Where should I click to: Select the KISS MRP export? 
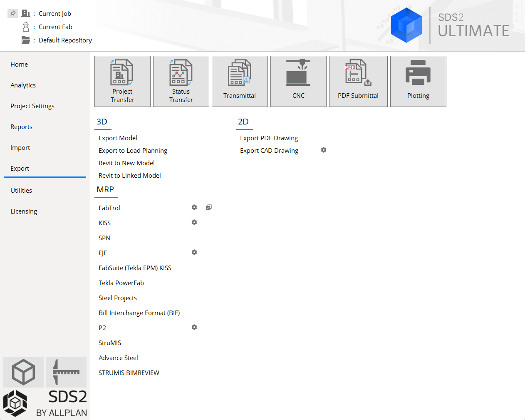[x=105, y=223]
